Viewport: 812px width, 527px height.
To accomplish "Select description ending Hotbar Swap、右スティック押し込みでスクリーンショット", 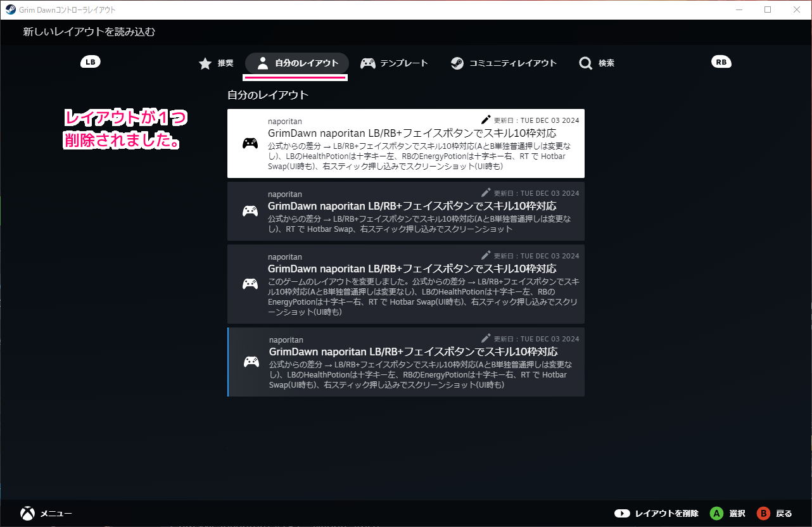I will [419, 224].
